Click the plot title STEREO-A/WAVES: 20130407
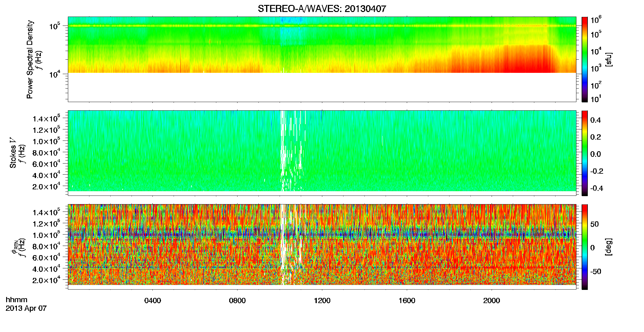The image size is (644, 332). pos(322,9)
